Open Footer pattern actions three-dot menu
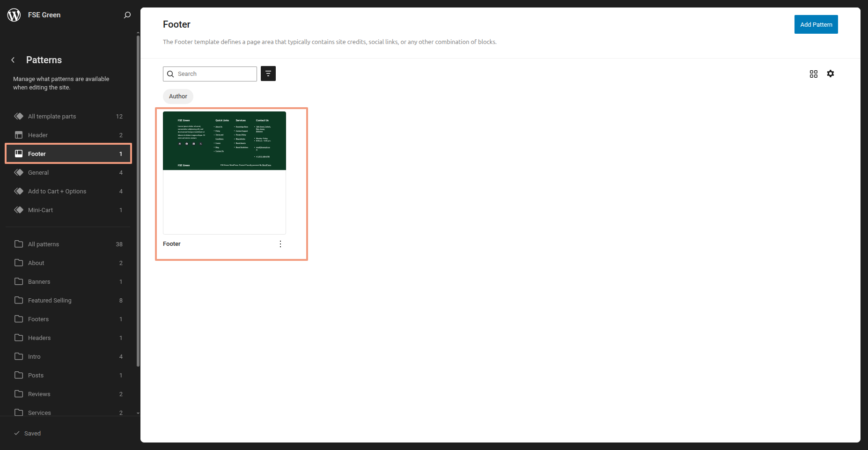This screenshot has width=868, height=450. coord(280,244)
